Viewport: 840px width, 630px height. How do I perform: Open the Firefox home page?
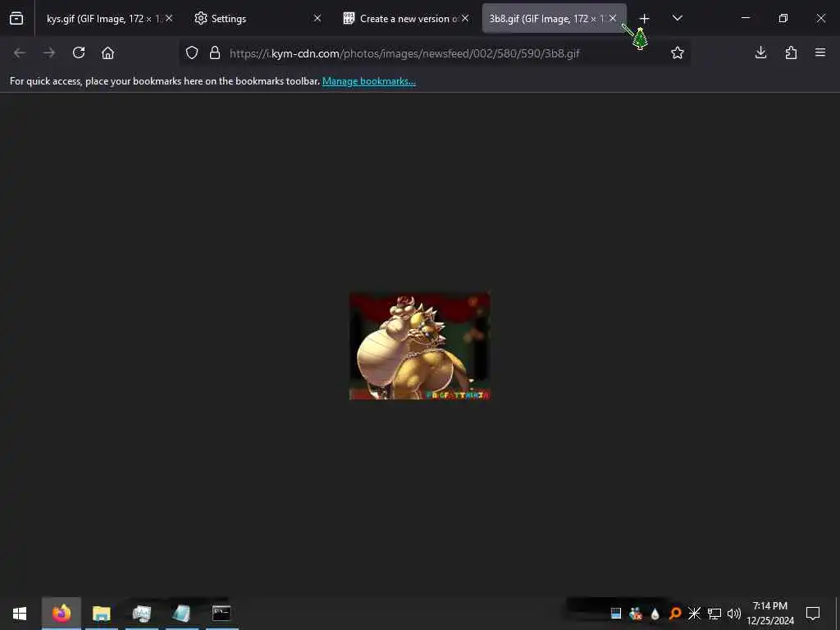point(107,52)
